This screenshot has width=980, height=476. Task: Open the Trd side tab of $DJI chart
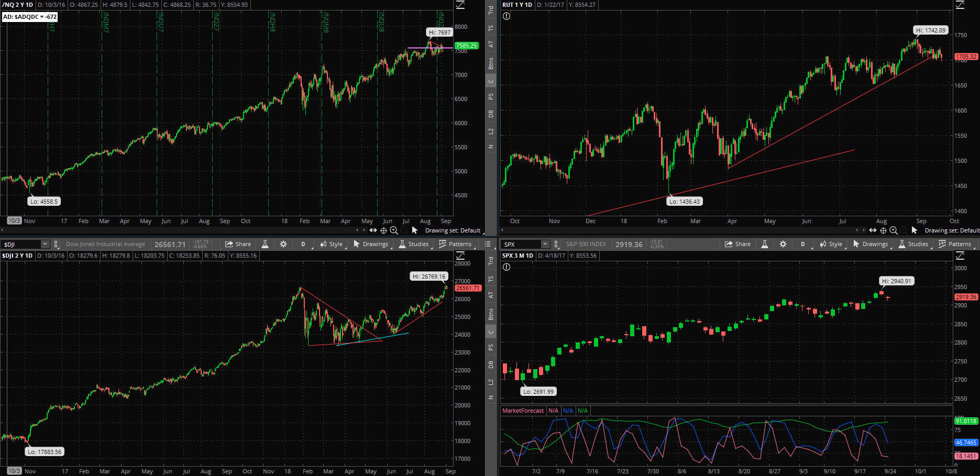491,260
